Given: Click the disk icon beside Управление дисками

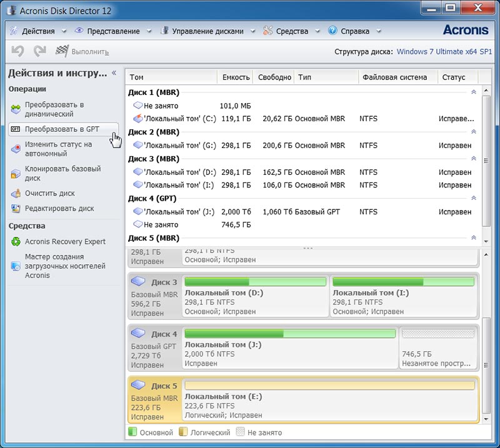Looking at the screenshot, I should (x=164, y=30).
